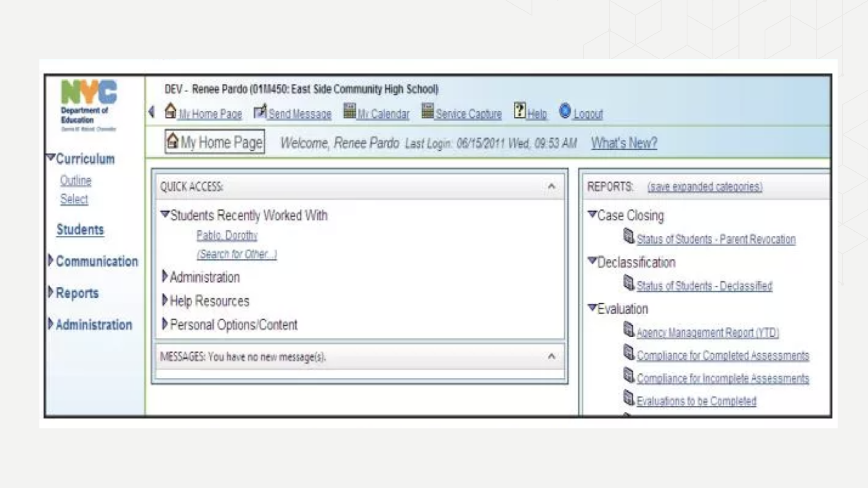Click the home icon beside My Home Page link

click(x=170, y=111)
